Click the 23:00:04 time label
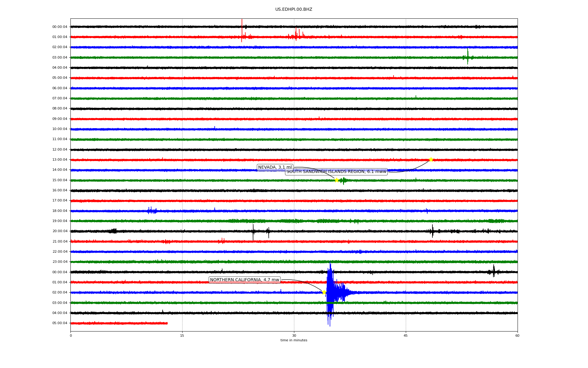588x368 pixels. [x=60, y=262]
